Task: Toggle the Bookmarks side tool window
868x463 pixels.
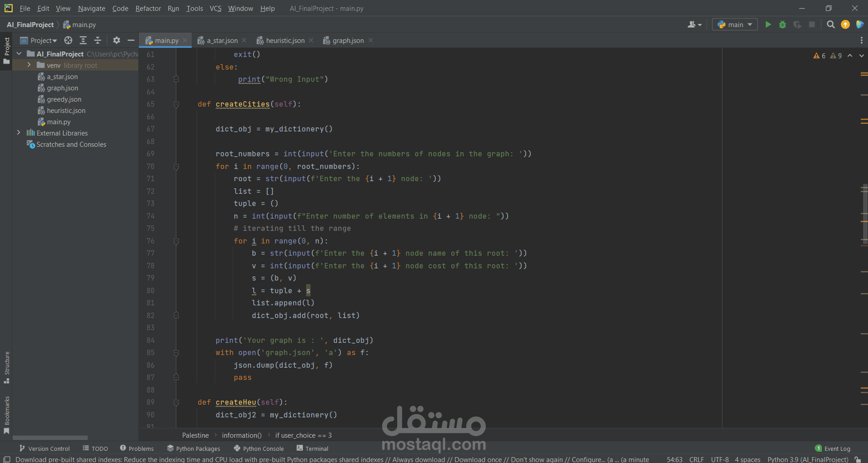Action: [6, 415]
